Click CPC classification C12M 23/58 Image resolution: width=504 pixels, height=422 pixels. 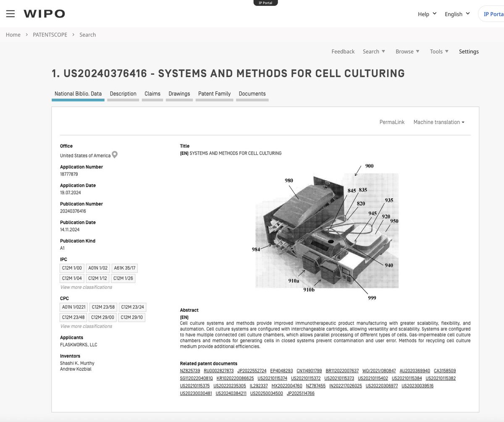point(103,307)
